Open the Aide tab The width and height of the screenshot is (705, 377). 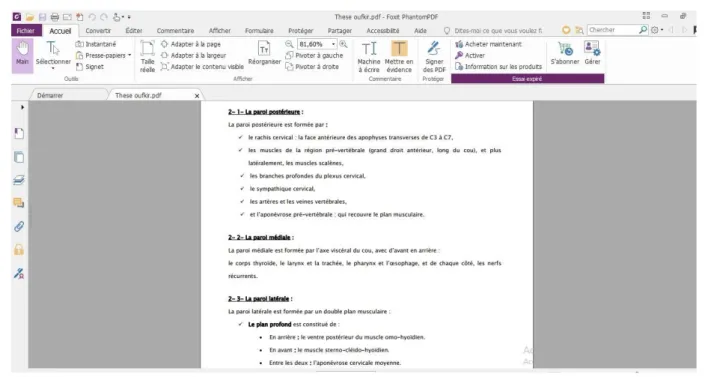(x=420, y=31)
